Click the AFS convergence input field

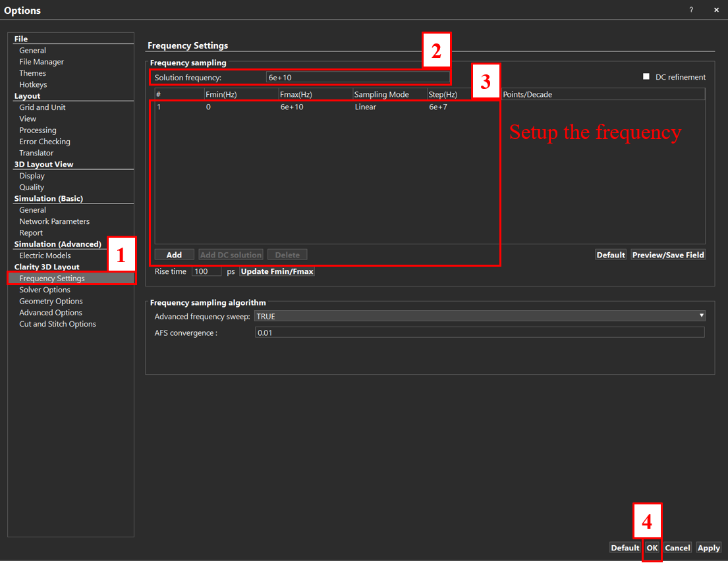tap(480, 333)
